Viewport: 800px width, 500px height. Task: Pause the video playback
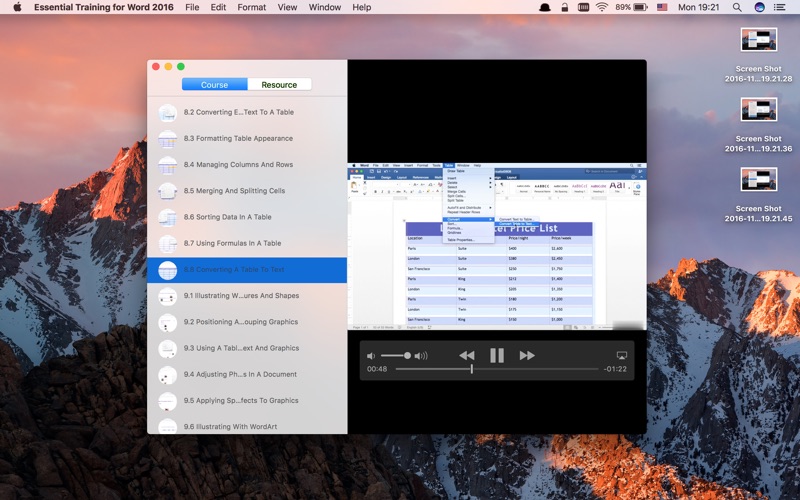click(x=496, y=356)
